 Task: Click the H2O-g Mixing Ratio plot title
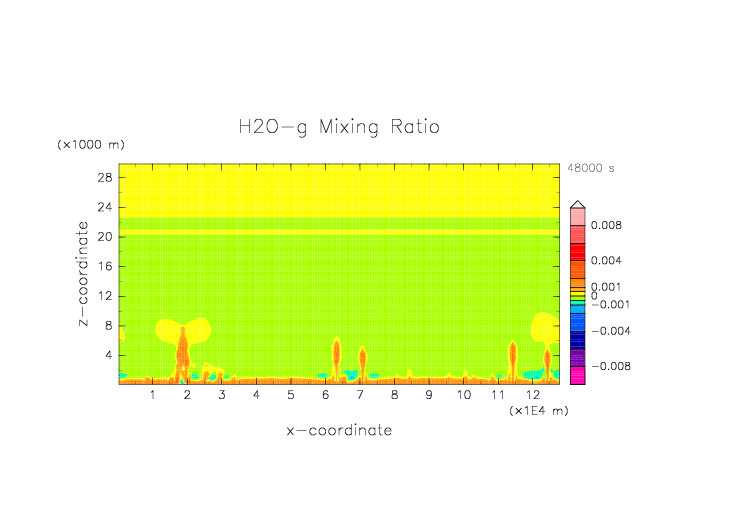tap(338, 127)
